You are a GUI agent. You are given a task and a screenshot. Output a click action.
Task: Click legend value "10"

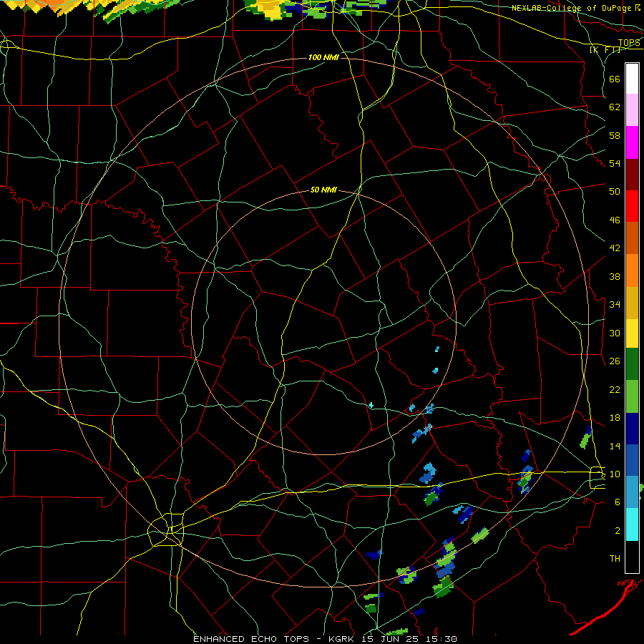point(615,474)
